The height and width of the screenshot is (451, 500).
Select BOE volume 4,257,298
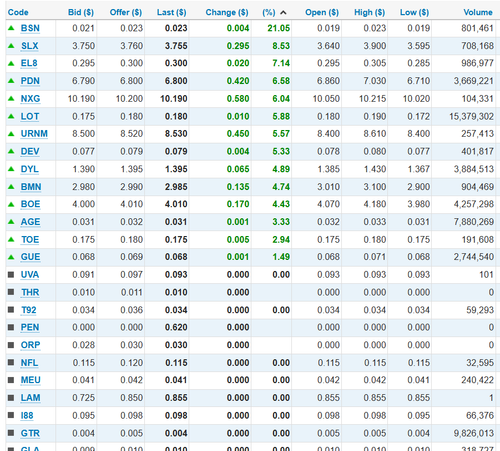click(x=474, y=204)
